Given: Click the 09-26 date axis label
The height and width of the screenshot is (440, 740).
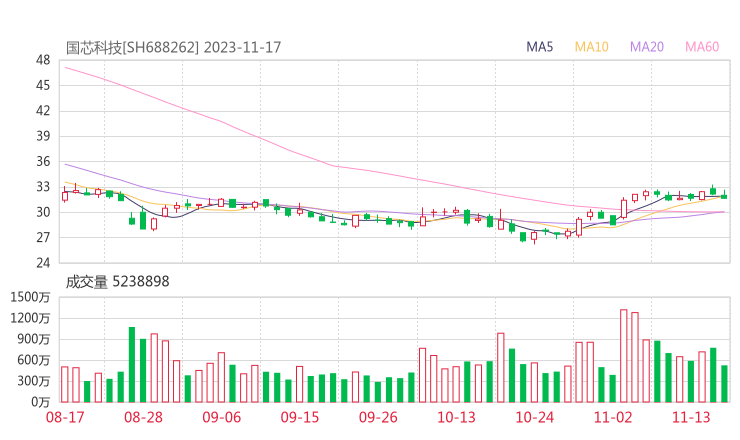Looking at the screenshot, I should tap(378, 417).
